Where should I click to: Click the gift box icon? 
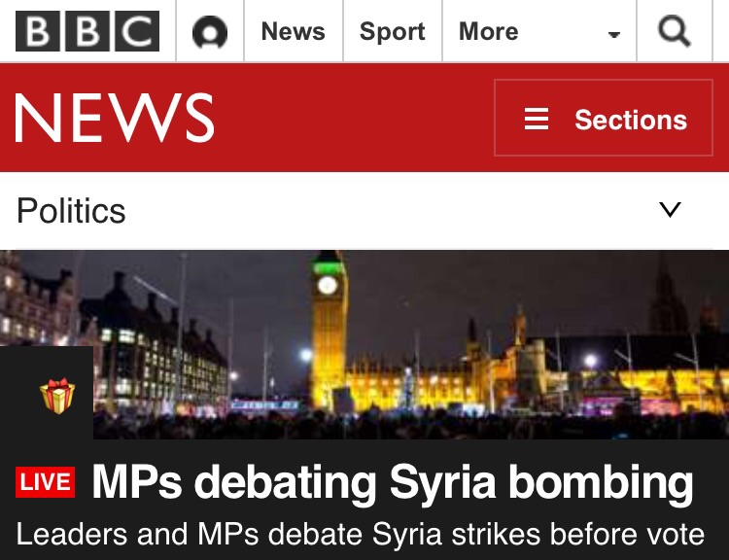tap(57, 395)
